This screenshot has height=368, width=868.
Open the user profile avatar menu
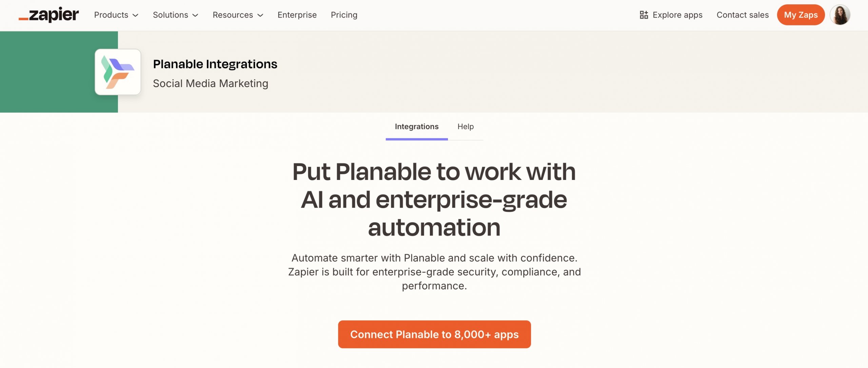click(x=840, y=15)
